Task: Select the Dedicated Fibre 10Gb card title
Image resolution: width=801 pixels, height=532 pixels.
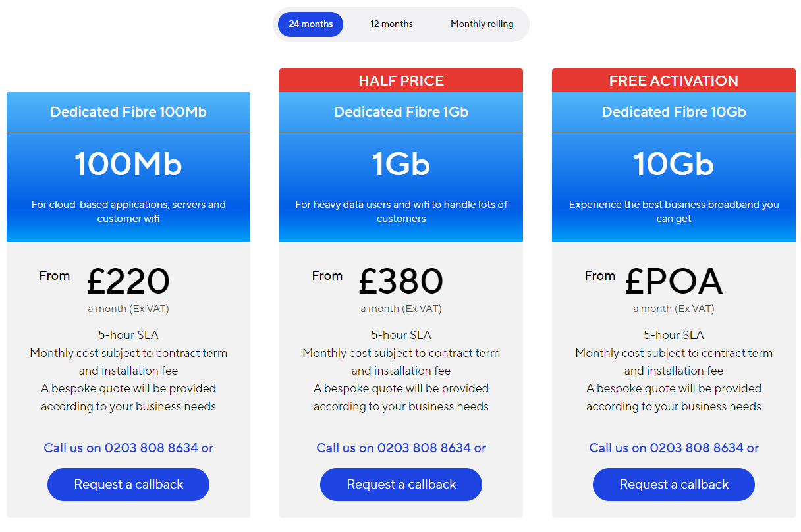Action: [x=674, y=112]
